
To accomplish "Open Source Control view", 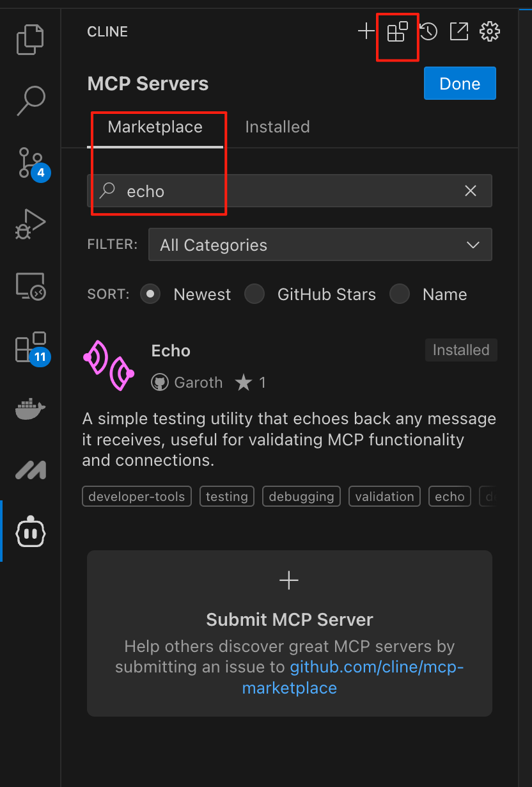I will 31,163.
